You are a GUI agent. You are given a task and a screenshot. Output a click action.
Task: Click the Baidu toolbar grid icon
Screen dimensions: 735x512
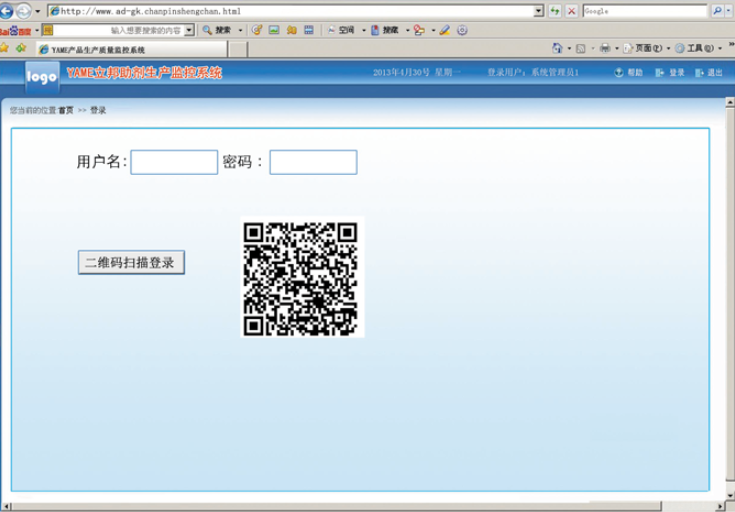click(309, 30)
